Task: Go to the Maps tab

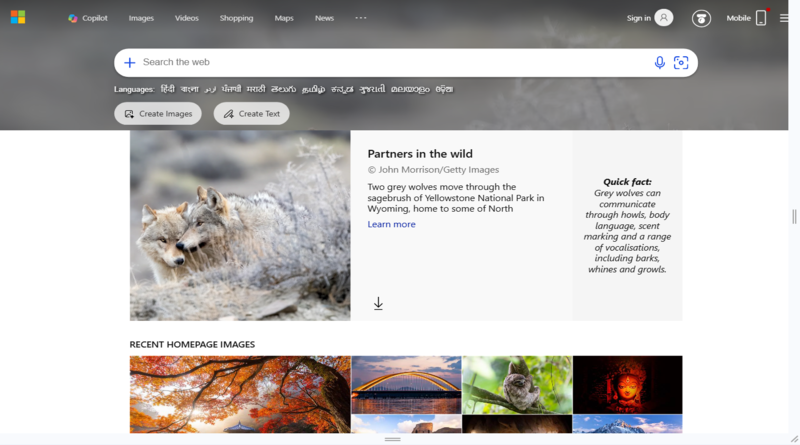Action: click(284, 18)
